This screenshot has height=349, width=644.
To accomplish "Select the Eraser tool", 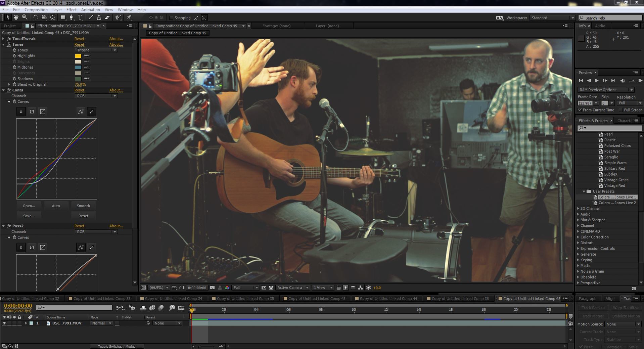I will pos(107,17).
